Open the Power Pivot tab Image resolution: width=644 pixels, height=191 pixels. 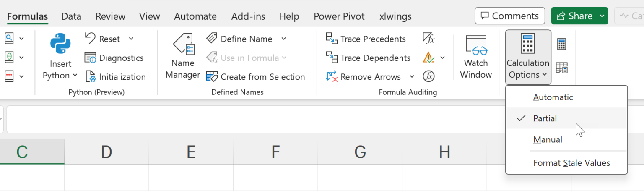339,16
